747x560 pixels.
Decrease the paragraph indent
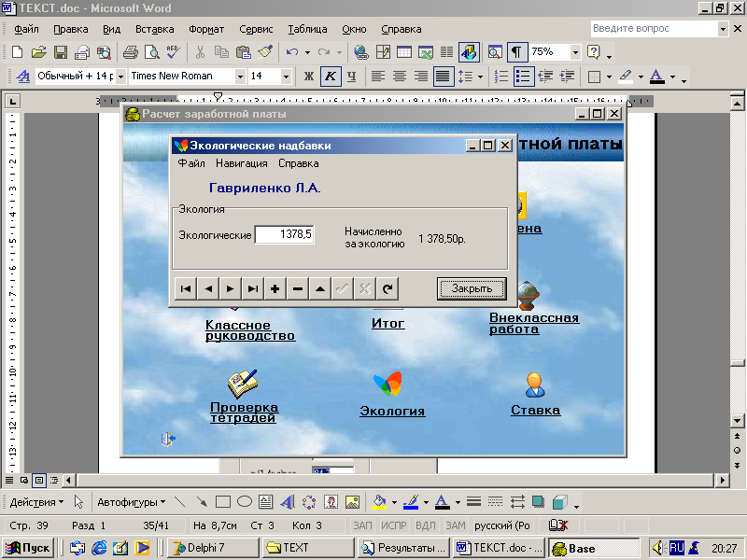[545, 77]
